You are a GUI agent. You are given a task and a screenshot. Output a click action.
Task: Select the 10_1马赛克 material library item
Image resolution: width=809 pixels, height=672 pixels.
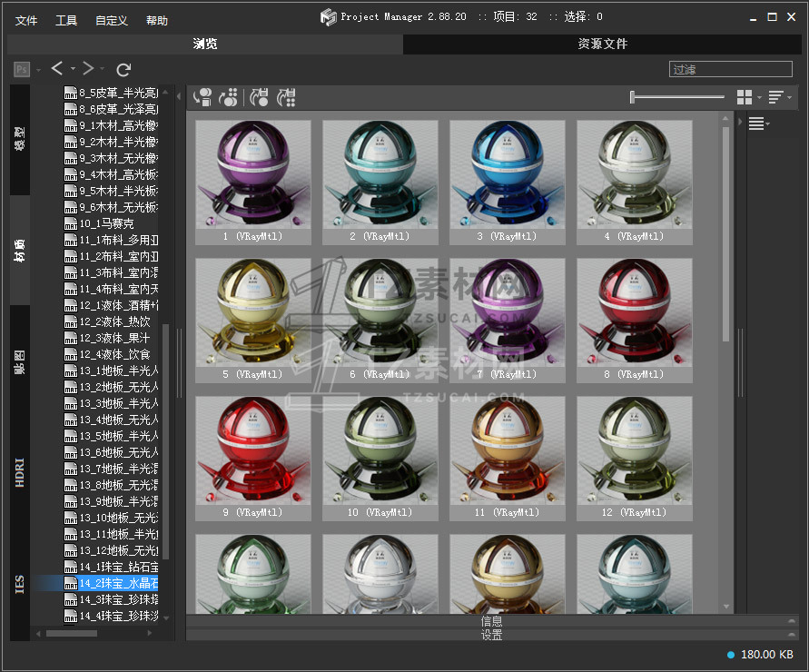pyautogui.click(x=107, y=223)
